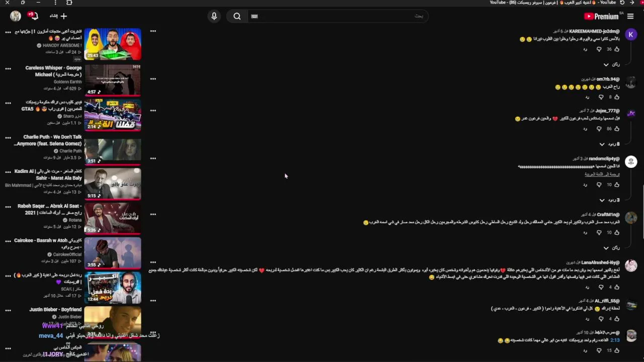Expand the 8 replies under Jojee_777

pyautogui.click(x=609, y=144)
